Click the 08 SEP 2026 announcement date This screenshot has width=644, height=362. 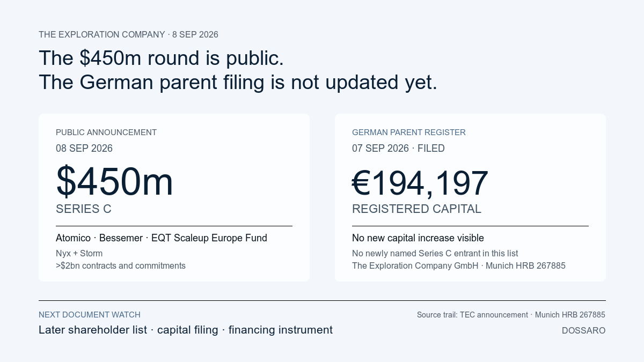pos(84,149)
